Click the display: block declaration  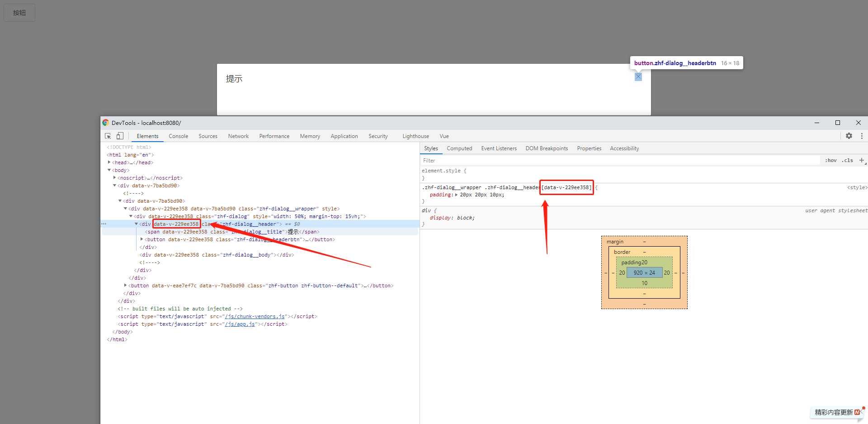tap(452, 218)
